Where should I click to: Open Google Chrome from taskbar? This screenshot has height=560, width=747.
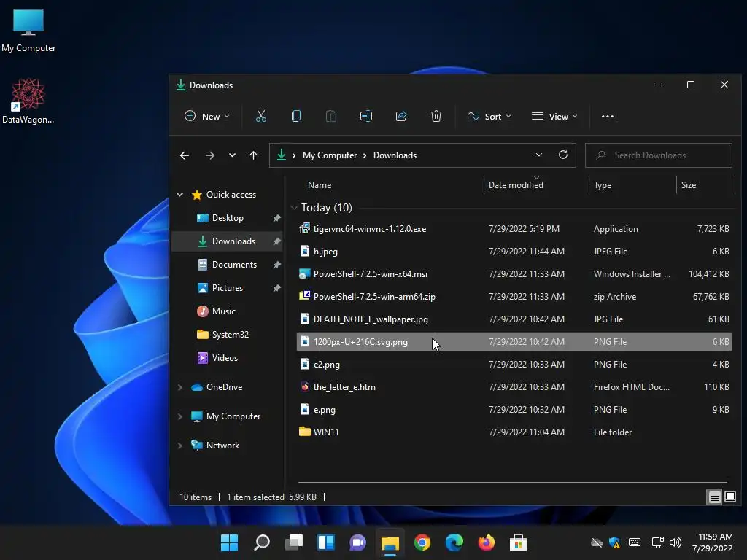(422, 542)
